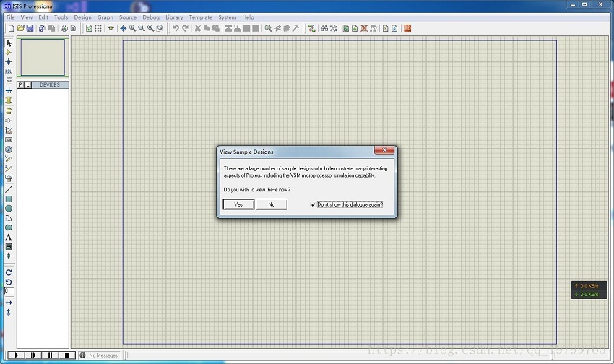Select the Terminals Mode tool
The height and width of the screenshot is (364, 614).
pos(9,111)
